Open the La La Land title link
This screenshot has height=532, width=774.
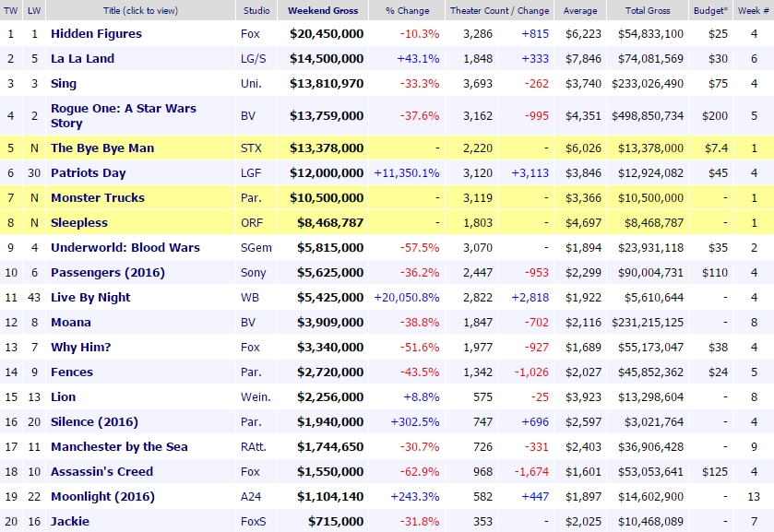pyautogui.click(x=82, y=58)
